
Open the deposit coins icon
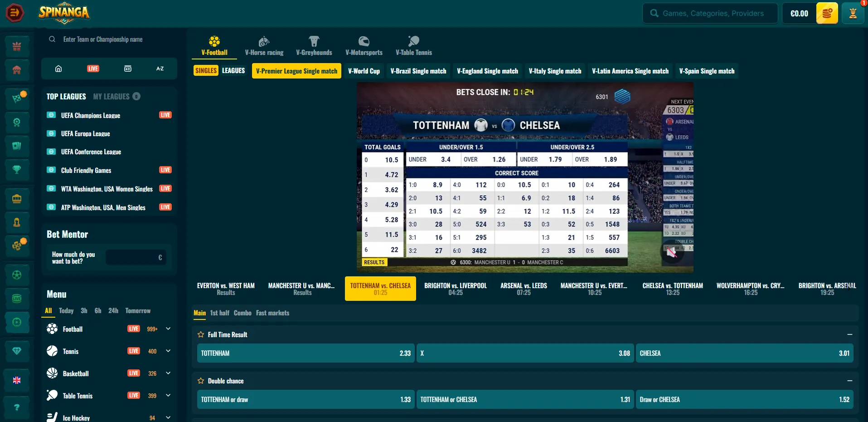(x=827, y=13)
